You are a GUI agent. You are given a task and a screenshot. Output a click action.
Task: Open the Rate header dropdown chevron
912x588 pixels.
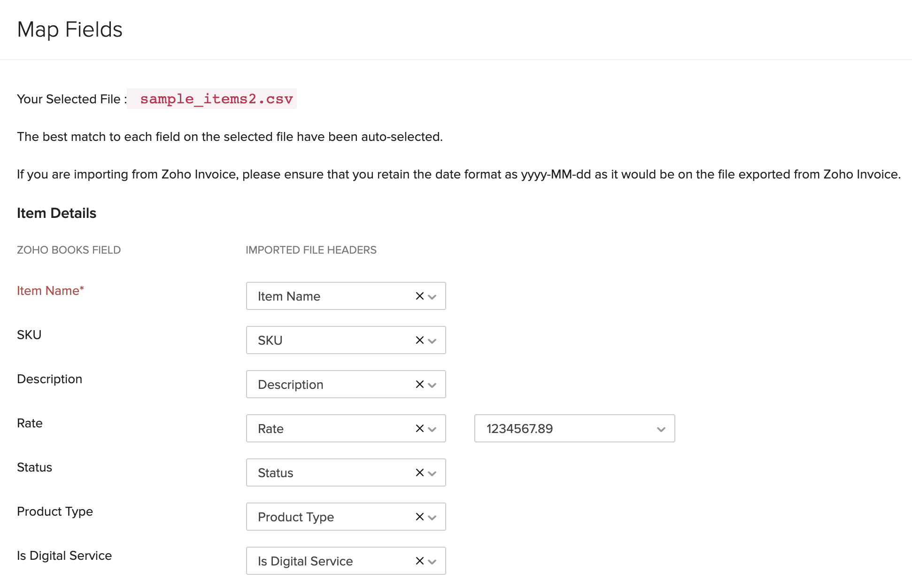(433, 429)
